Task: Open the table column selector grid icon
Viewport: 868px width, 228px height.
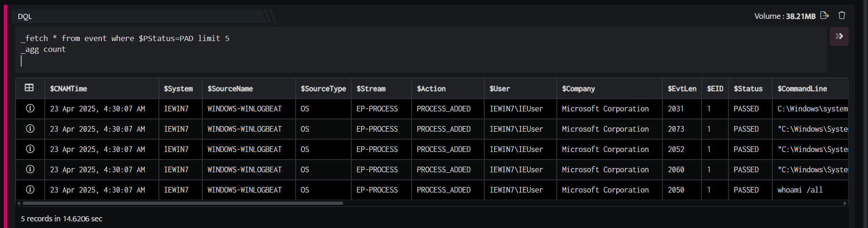Action: pyautogui.click(x=29, y=88)
